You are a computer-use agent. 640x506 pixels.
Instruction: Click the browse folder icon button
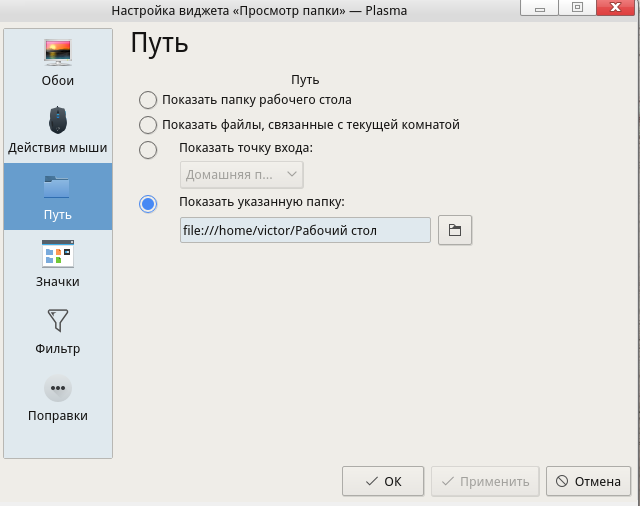[454, 231]
